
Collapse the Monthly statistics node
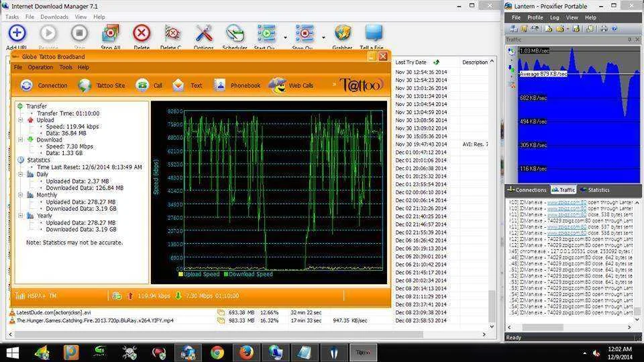coord(20,195)
